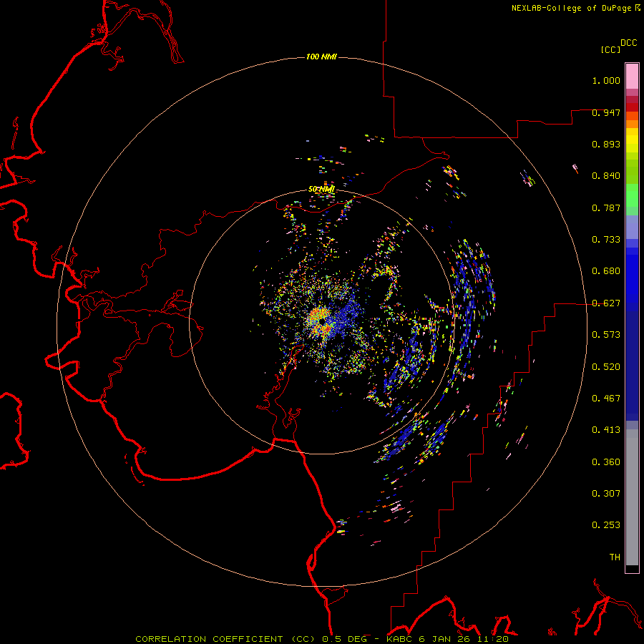The height and width of the screenshot is (644, 644).
Task: Click the 0.5 DEG elevation text
Action: [x=344, y=639]
